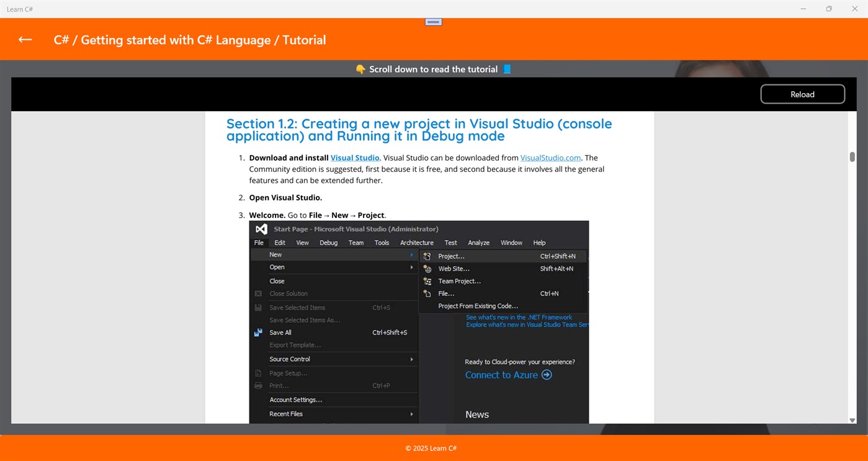Click the Close Solution icon
This screenshot has width=868, height=461.
[257, 293]
